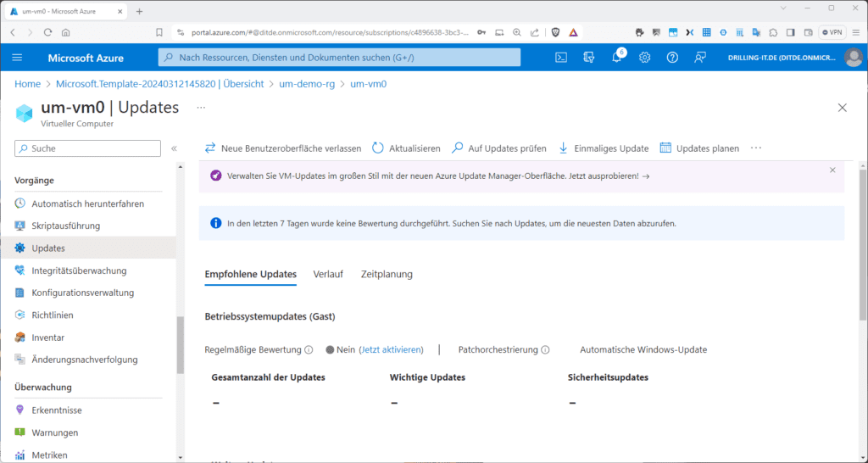868x463 pixels.
Task: Click Einmaliges Update
Action: pyautogui.click(x=603, y=148)
